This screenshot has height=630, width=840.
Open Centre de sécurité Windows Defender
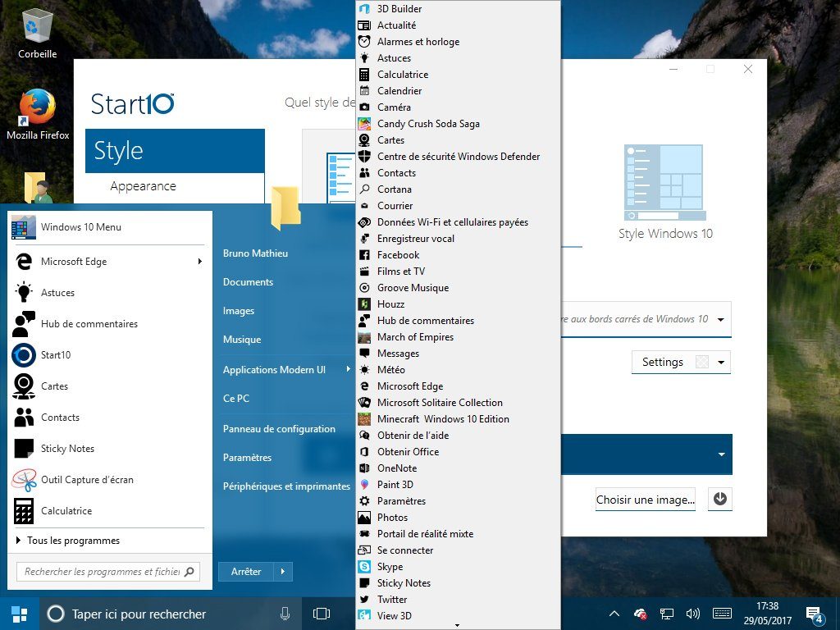[x=458, y=157]
